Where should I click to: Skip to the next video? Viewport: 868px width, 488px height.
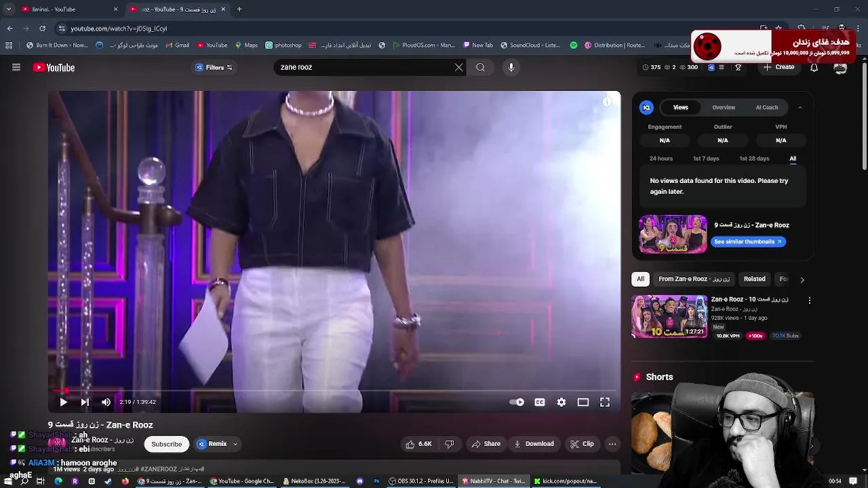[x=85, y=402]
